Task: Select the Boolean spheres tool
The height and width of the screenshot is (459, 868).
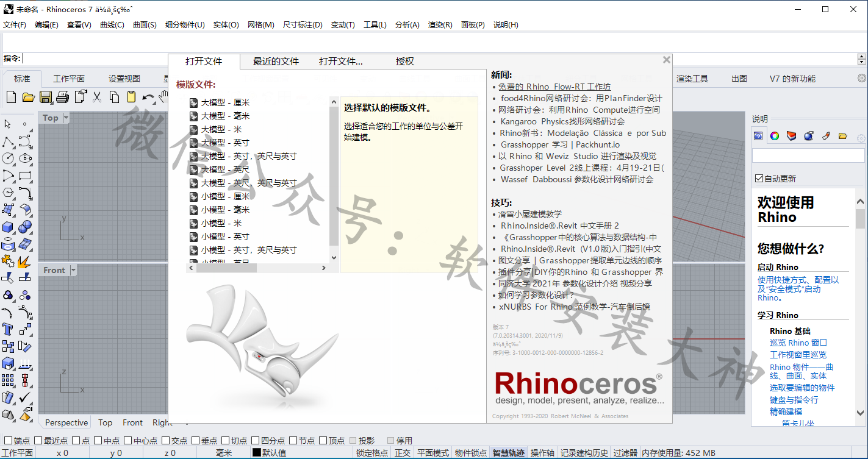Action: 25,227
